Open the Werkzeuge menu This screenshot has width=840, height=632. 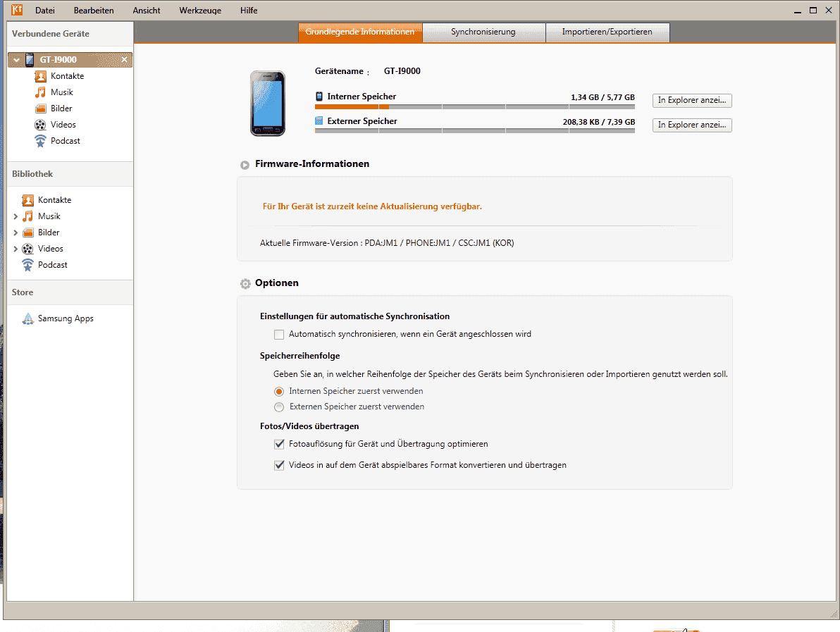coord(200,10)
